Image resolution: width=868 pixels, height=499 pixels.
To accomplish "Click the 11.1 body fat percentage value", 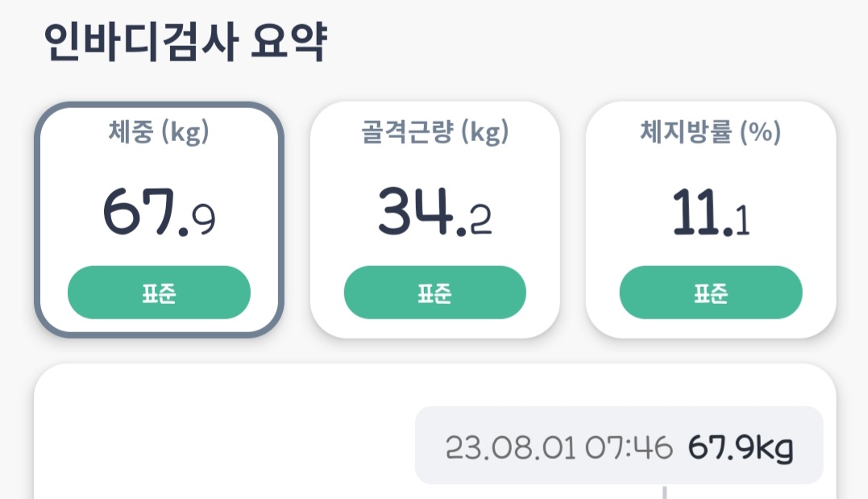I will pos(711,212).
